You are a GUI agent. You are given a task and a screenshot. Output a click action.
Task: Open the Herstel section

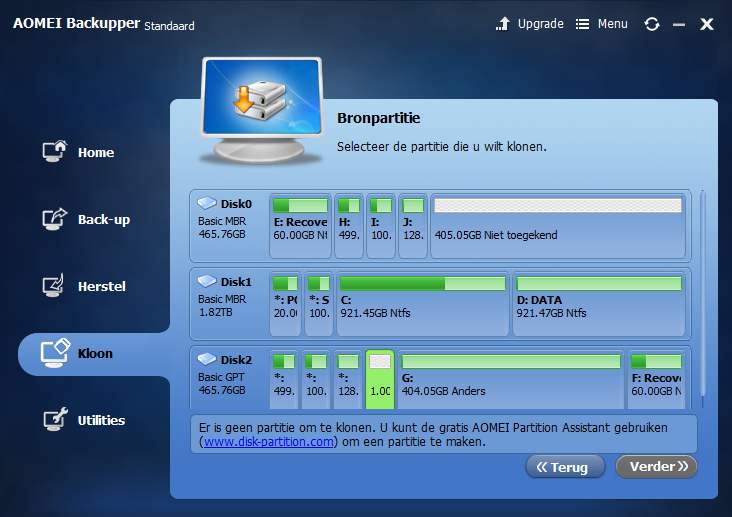pos(84,286)
